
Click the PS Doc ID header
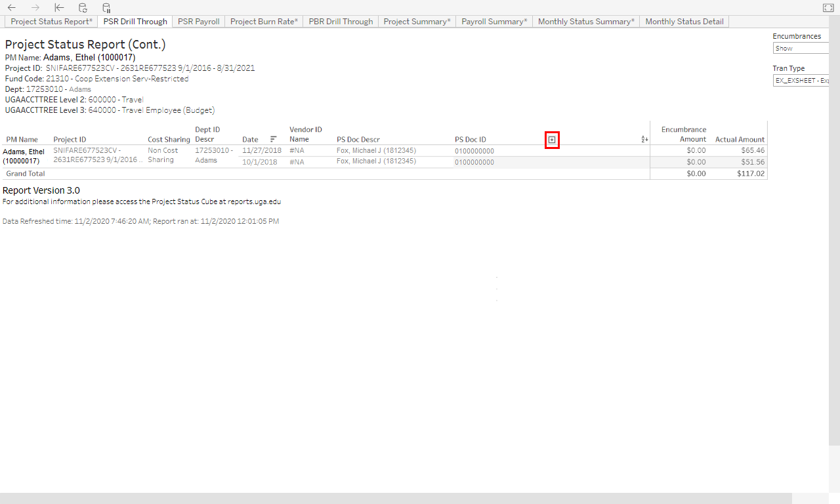[x=472, y=139]
